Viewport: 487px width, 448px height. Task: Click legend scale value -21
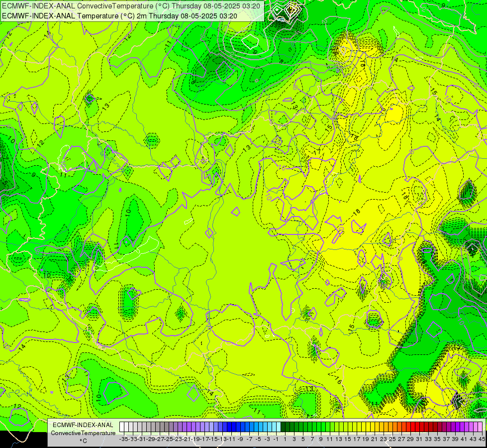tap(187, 440)
